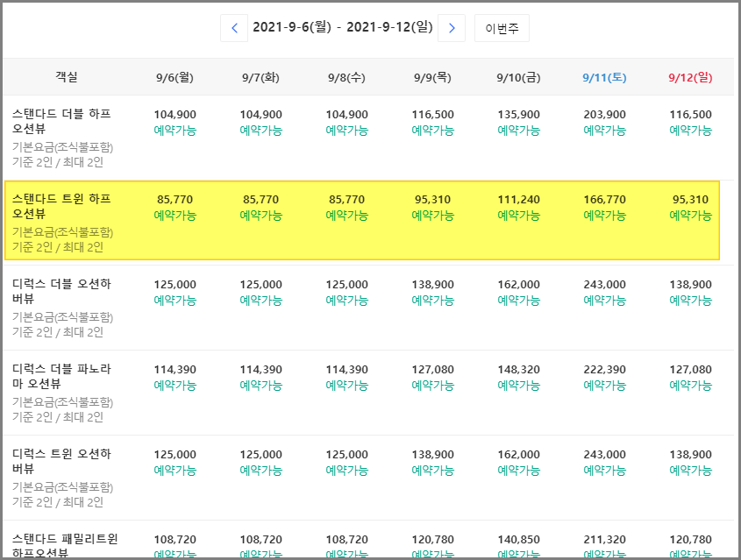The width and height of the screenshot is (741, 560).
Task: Pick 예약가능 for 디럭스 더블 오션하버뷰 on 9/9
Action: coord(433,301)
